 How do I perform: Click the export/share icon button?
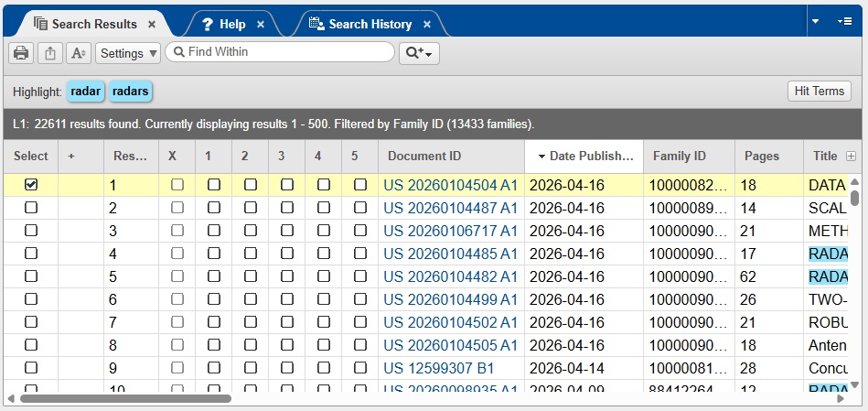tap(50, 53)
